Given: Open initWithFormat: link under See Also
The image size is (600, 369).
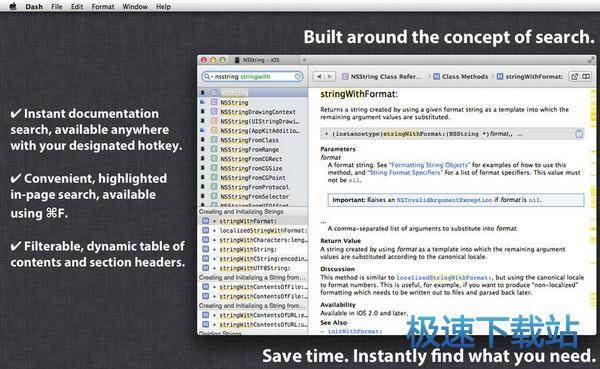Looking at the screenshot, I should [354, 331].
